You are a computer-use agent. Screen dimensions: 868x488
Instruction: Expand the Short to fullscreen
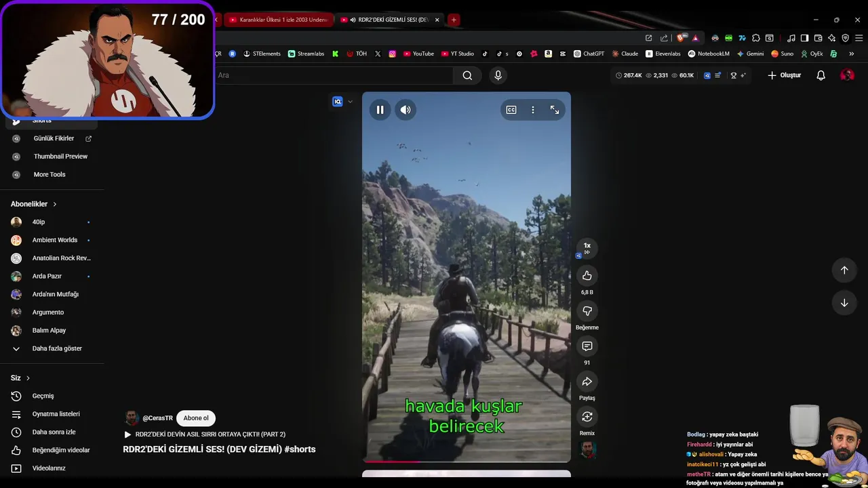point(555,110)
